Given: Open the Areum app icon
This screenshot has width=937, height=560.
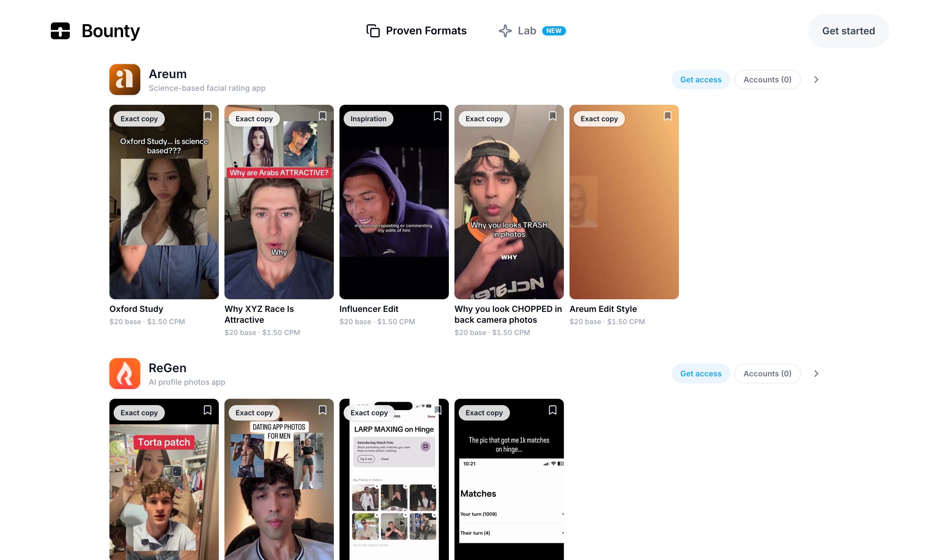Looking at the screenshot, I should (124, 80).
